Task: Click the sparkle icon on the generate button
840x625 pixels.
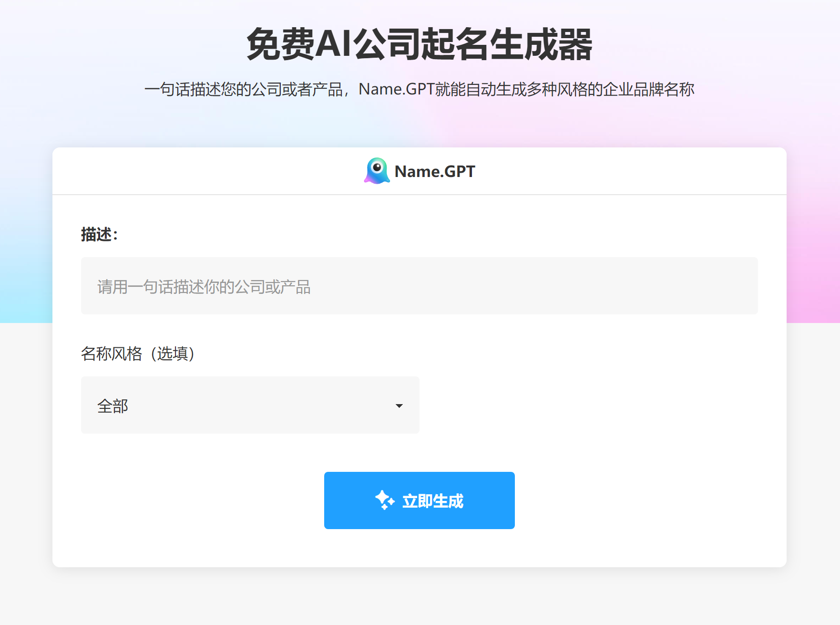Action: [x=385, y=500]
